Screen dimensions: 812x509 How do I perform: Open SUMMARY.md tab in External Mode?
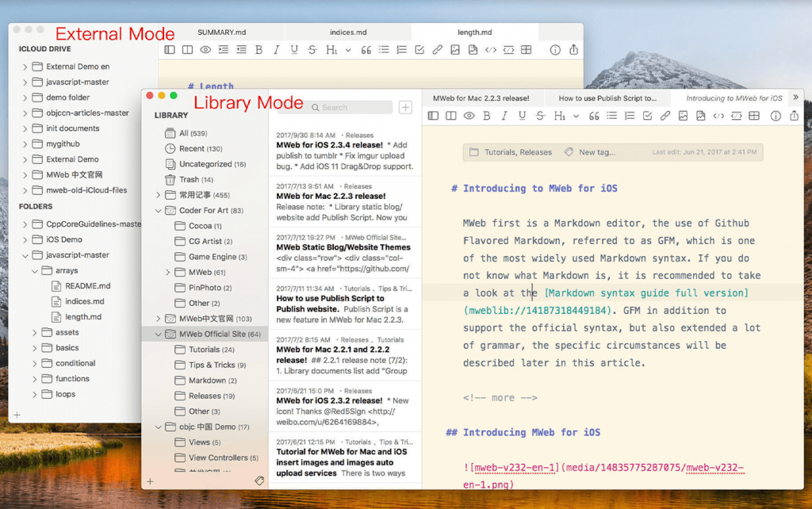coord(222,32)
